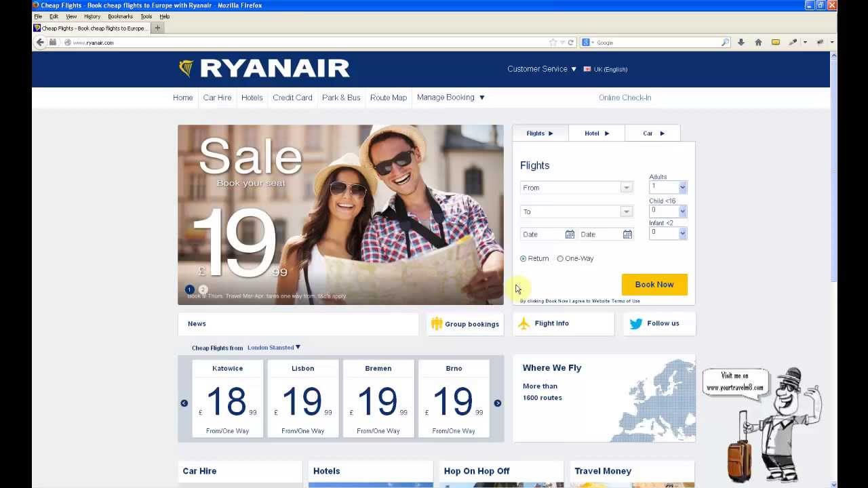Click the Flight Info airplane icon
868x488 pixels.
pyautogui.click(x=524, y=323)
